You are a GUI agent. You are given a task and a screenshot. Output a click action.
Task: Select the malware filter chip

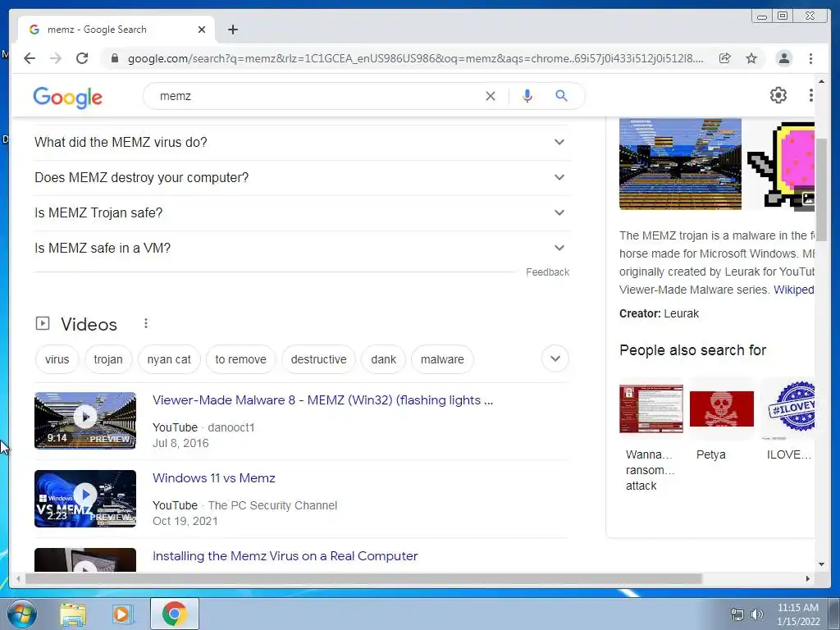(442, 359)
